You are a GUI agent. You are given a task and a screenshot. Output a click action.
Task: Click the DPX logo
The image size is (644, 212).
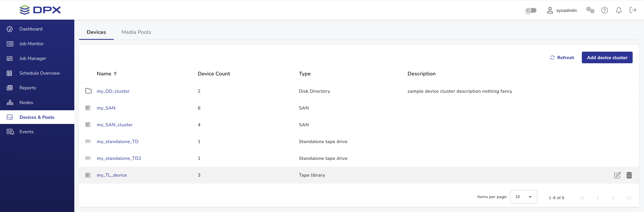(40, 10)
